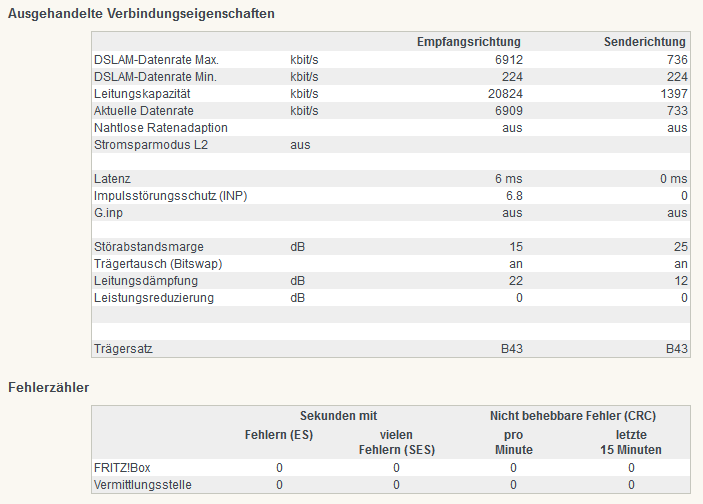Select the DSLAM-Datenrate Min. label

click(x=155, y=77)
